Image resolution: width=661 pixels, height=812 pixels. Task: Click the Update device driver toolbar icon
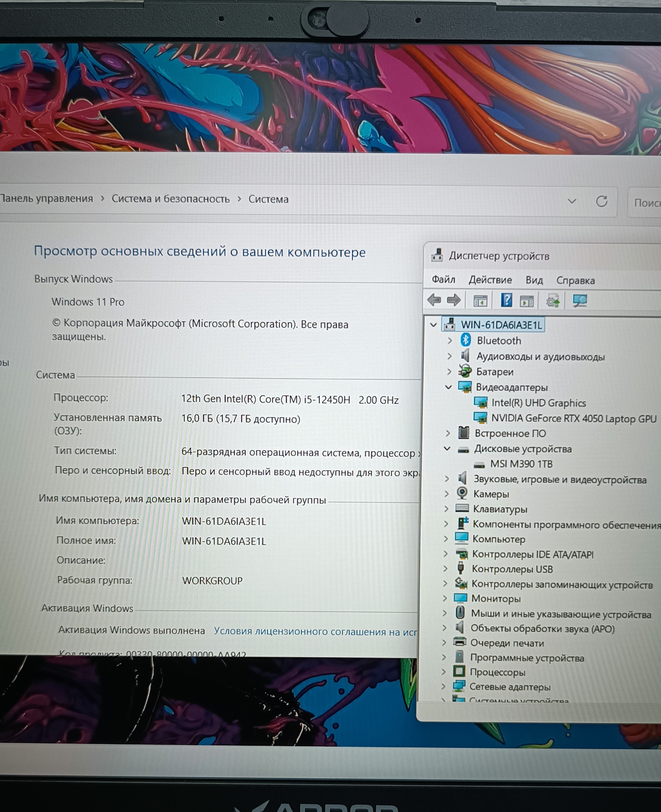(553, 302)
